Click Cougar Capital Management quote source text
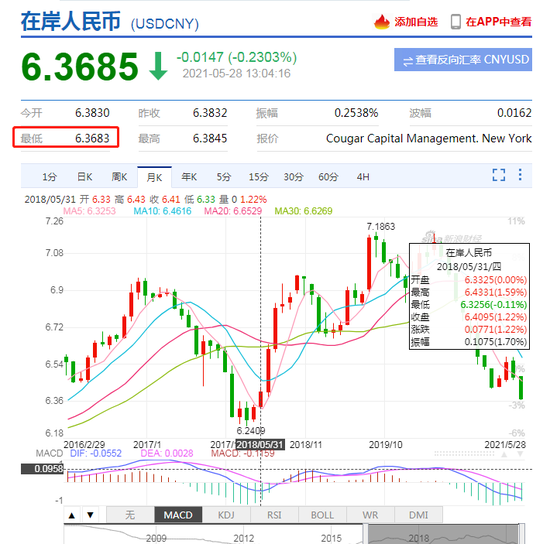Viewport: 550px width, 544px height. [429, 139]
